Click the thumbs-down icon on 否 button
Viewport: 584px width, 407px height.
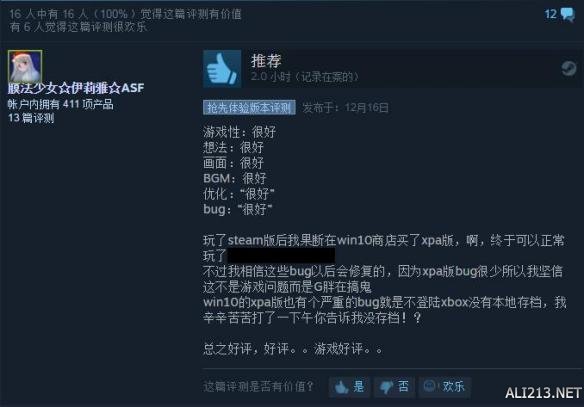click(x=387, y=387)
